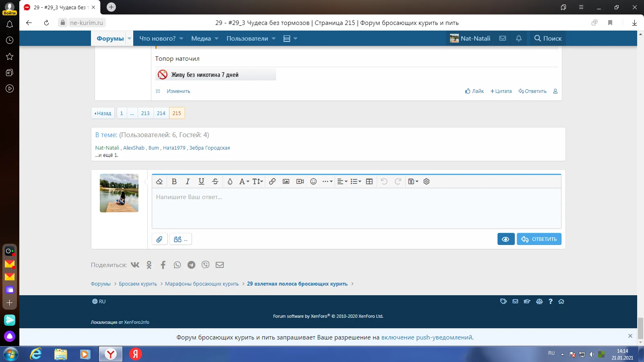Share the thread on VK

point(135,265)
